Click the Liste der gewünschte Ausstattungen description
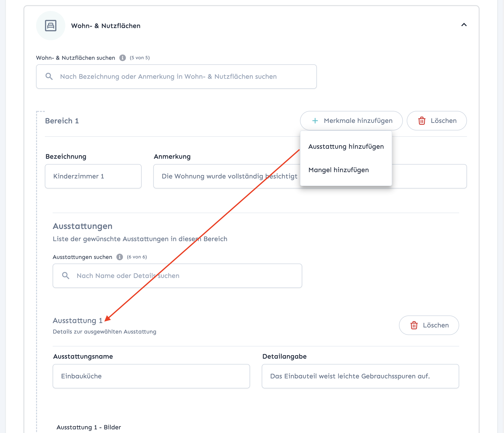Viewport: 504px width, 433px height. (140, 239)
